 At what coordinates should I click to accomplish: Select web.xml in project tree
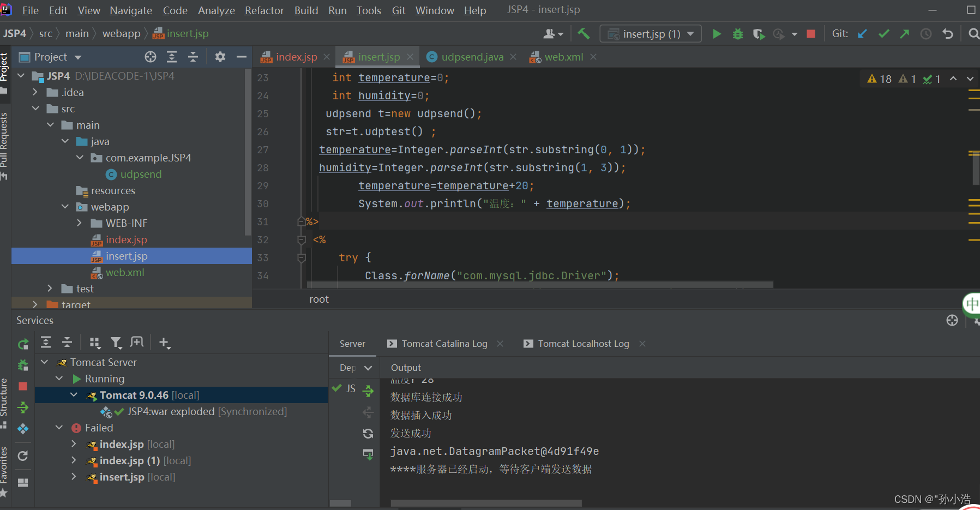point(125,272)
